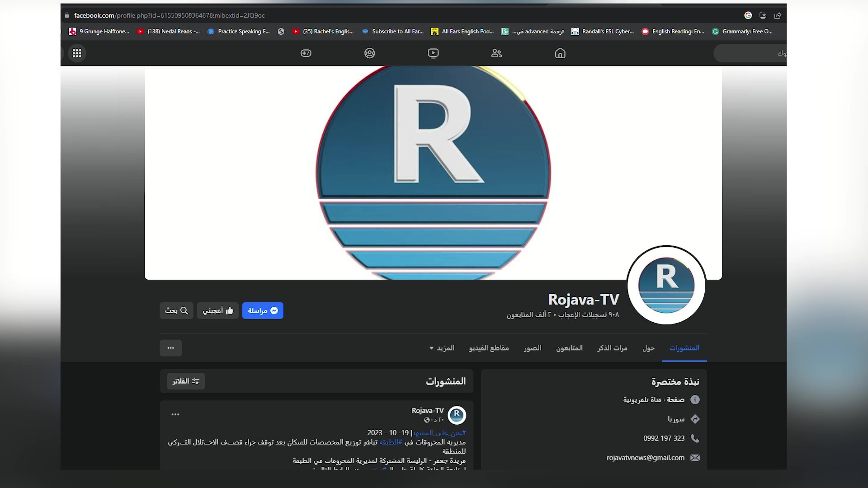Click the تسجيلات الإعجاب likes count
The height and width of the screenshot is (488, 868).
pyautogui.click(x=589, y=314)
